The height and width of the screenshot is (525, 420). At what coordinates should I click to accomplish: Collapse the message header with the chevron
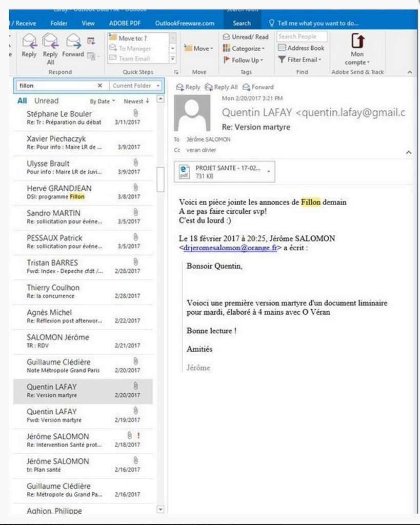click(409, 152)
